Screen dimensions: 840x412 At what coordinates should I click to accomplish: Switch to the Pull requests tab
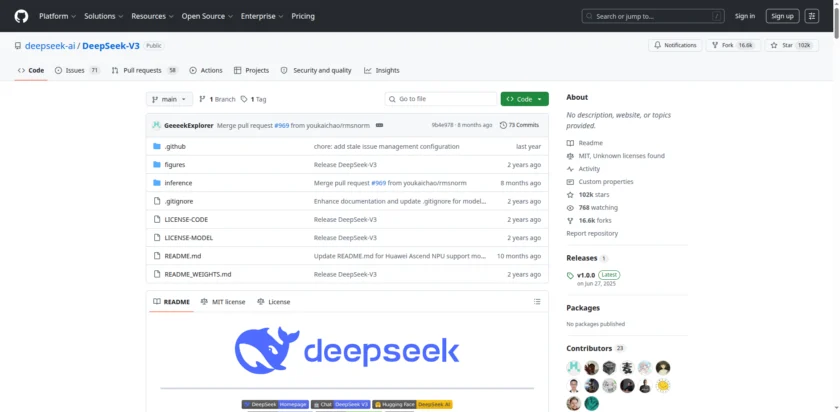tap(145, 70)
